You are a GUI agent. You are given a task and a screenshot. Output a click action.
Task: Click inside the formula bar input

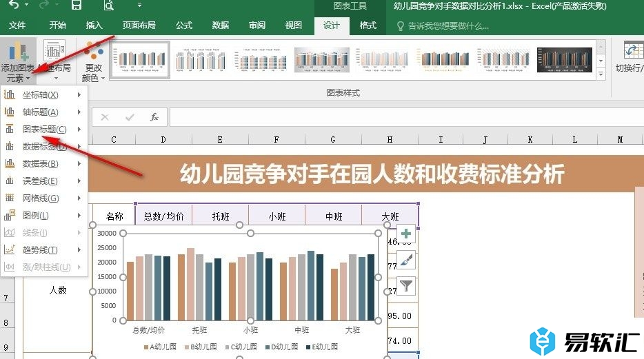(x=407, y=117)
